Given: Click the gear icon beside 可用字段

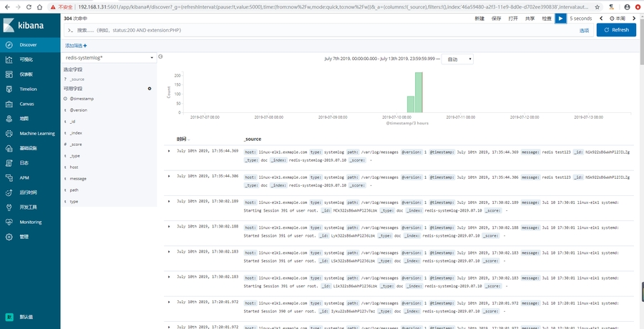Looking at the screenshot, I should [150, 88].
